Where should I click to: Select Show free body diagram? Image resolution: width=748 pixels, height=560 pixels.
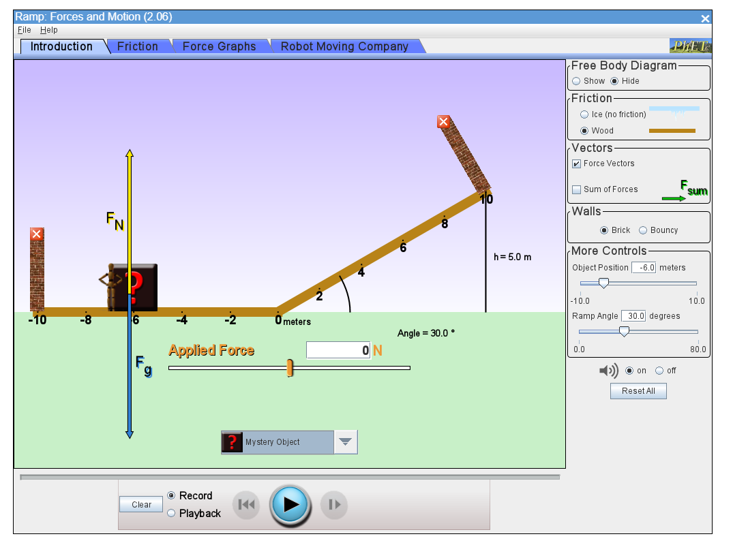coord(576,81)
